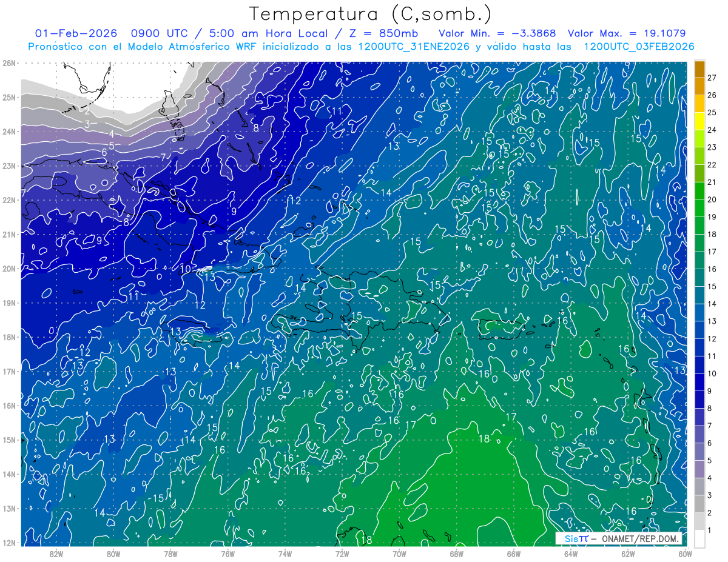Click the '80W' longitude axis label
The image size is (728, 562).
pos(113,554)
